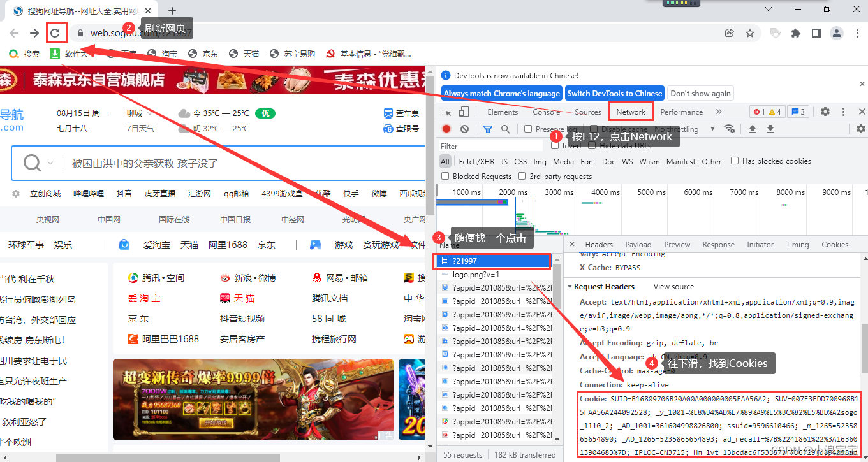Import a HAR file with the upload arrow

click(x=753, y=129)
